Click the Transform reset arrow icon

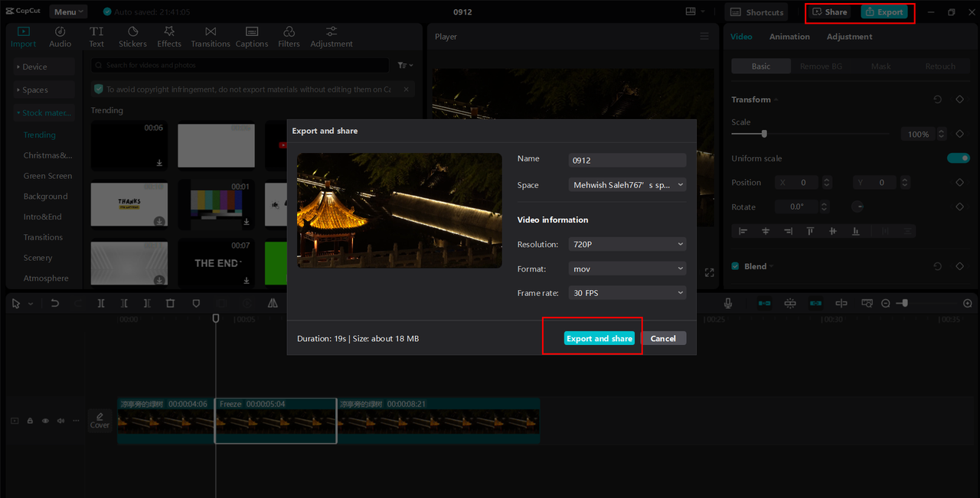938,99
